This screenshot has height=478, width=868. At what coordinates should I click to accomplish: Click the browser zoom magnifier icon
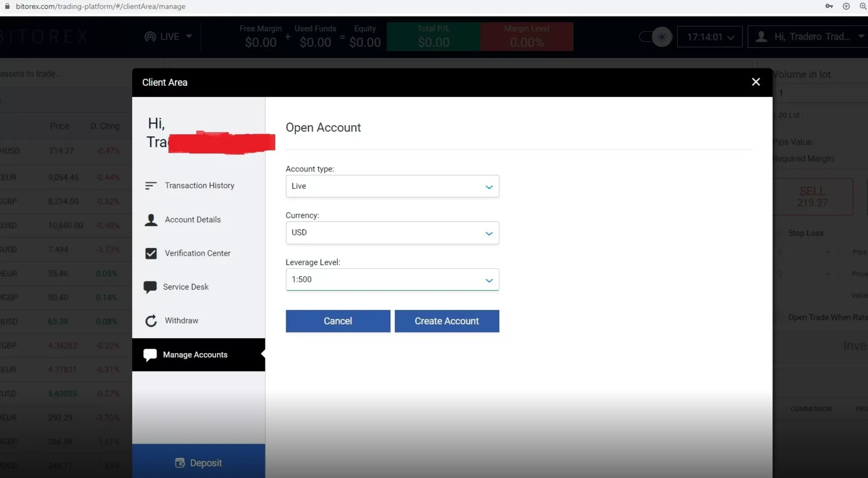863,6
